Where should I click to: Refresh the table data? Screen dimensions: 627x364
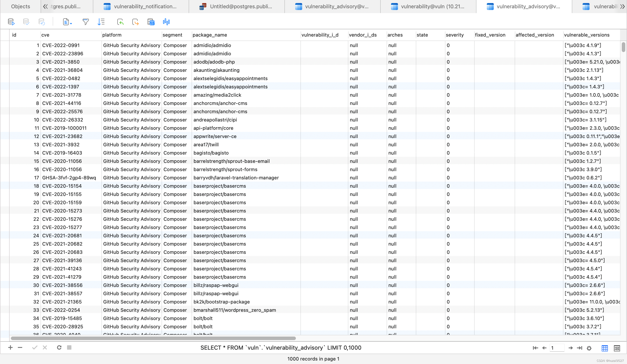59,347
